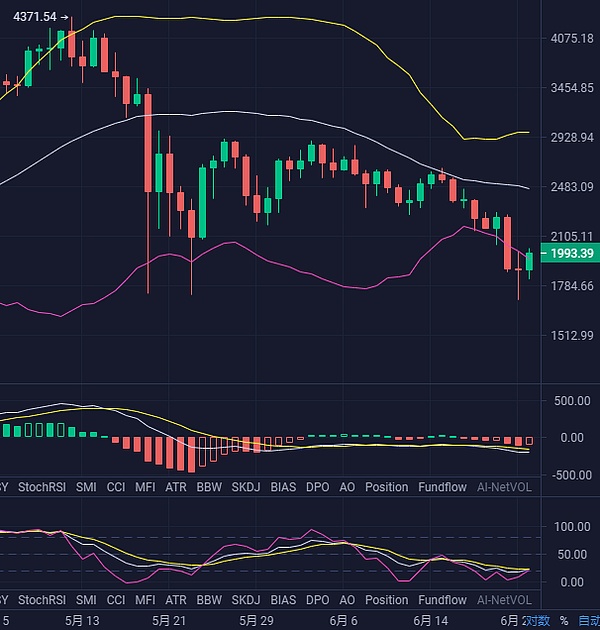
Task: Select SMI indicator below the histogram panel
Action: coord(86,487)
